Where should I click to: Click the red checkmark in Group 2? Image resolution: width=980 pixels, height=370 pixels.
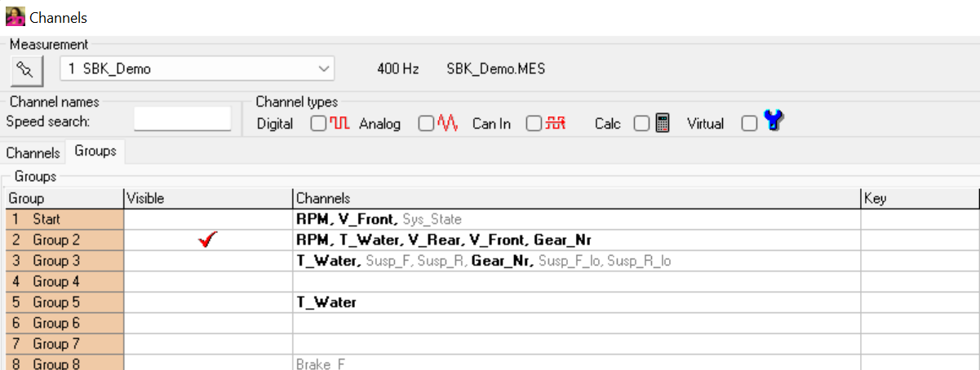click(208, 240)
